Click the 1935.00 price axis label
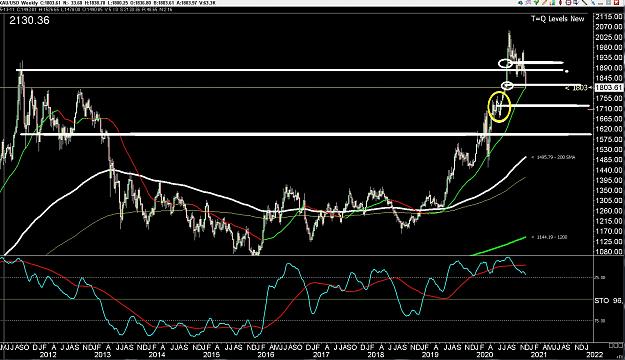This screenshot has width=625, height=360. pyautogui.click(x=608, y=58)
